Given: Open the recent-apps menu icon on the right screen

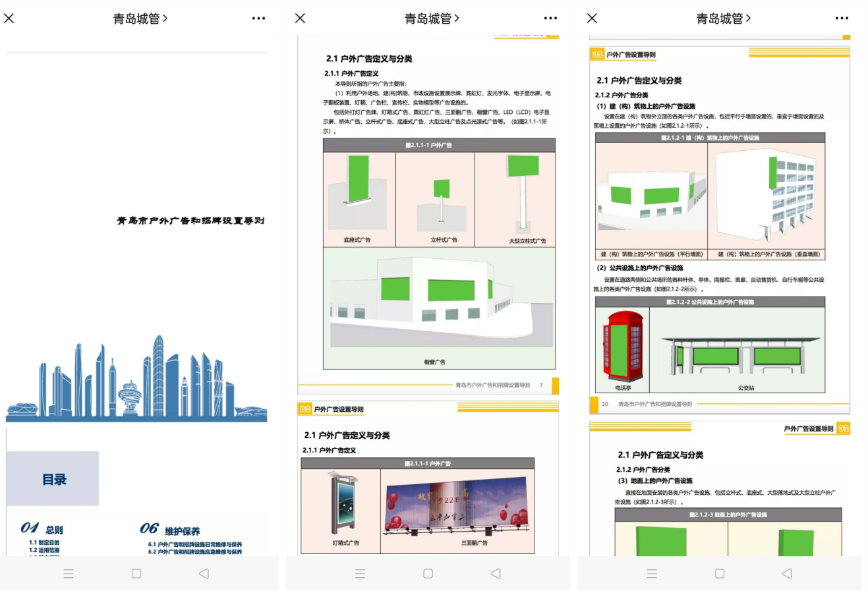Looking at the screenshot, I should pyautogui.click(x=652, y=573).
